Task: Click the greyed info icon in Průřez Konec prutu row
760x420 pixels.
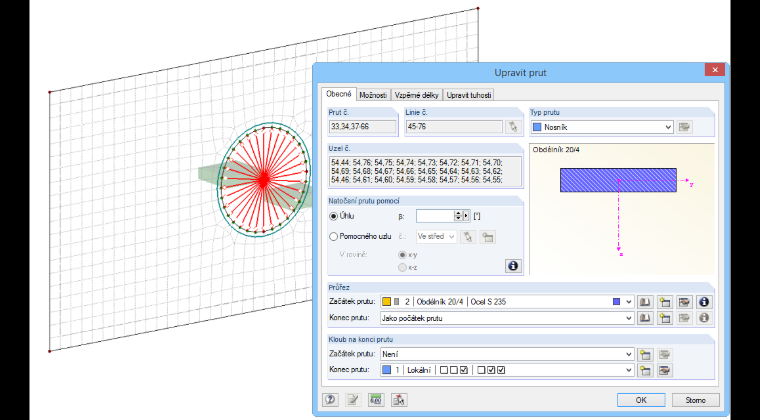Action: pos(704,318)
